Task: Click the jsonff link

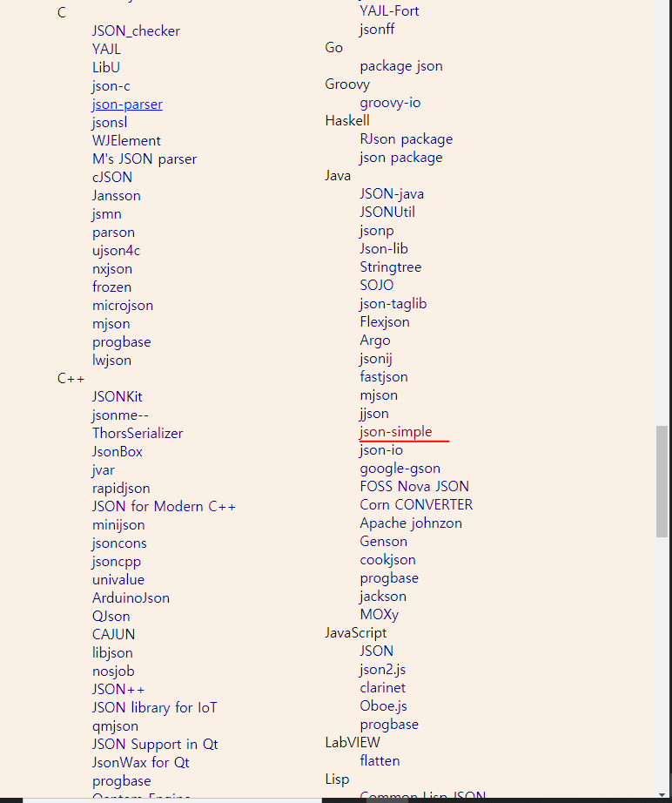Action: point(377,30)
